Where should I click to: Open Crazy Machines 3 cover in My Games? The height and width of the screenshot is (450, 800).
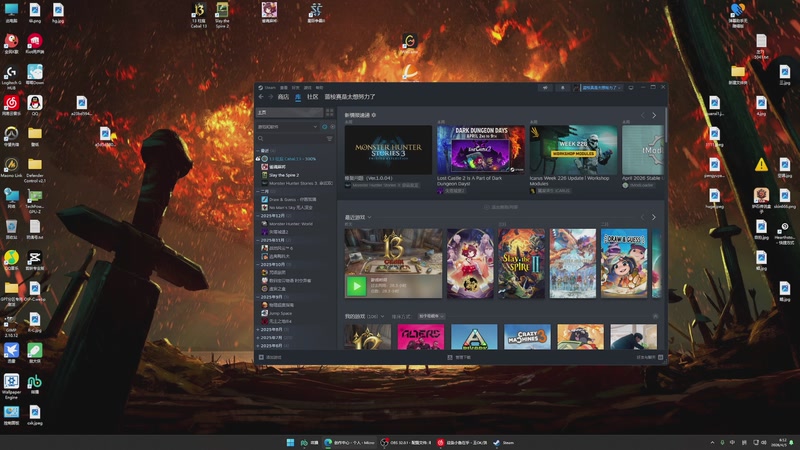click(527, 337)
